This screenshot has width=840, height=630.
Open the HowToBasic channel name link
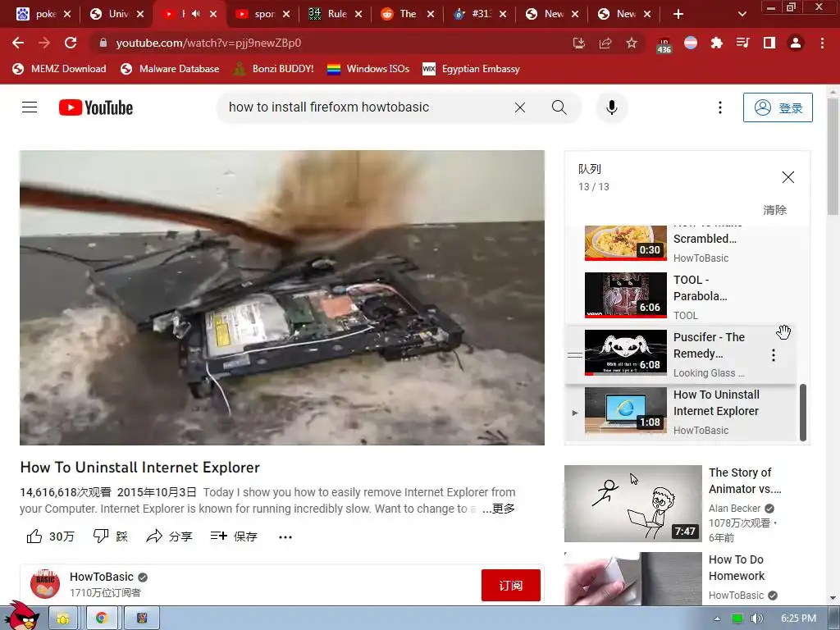(101, 577)
